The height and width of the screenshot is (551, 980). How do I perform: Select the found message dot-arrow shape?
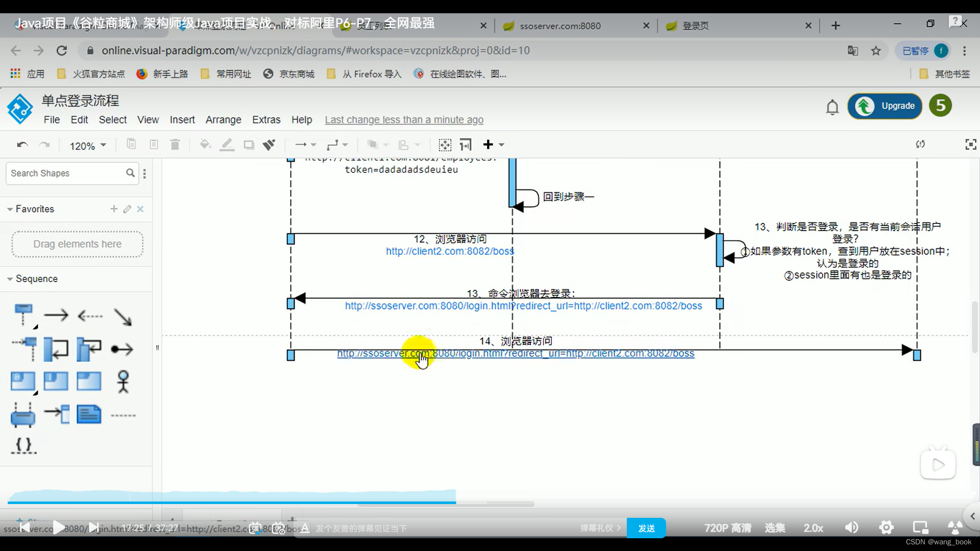click(122, 349)
